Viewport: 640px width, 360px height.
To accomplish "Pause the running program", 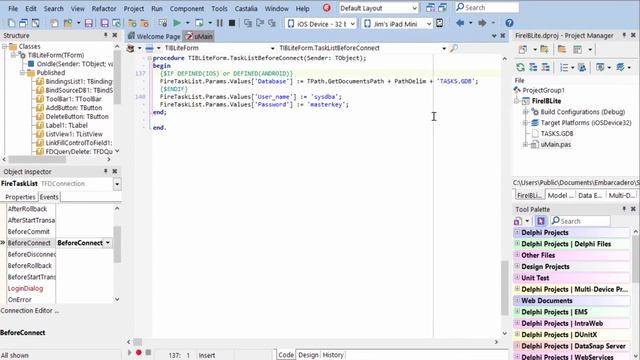I will coord(220,23).
